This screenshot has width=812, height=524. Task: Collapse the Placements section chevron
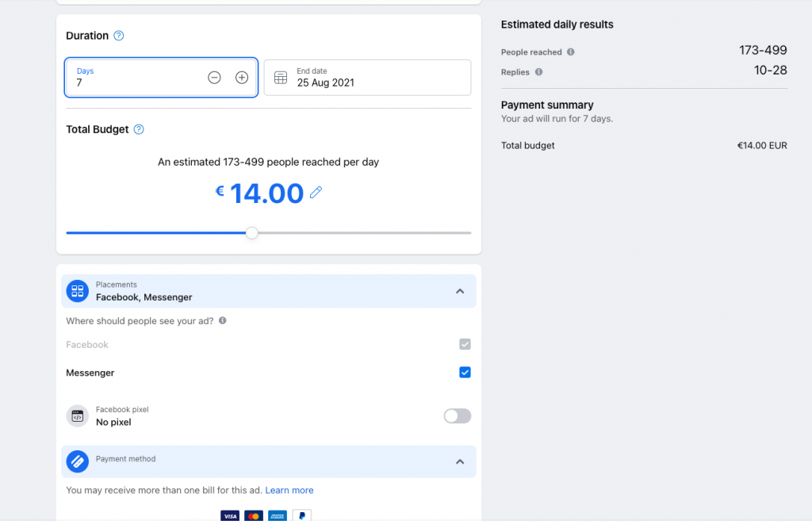tap(460, 292)
